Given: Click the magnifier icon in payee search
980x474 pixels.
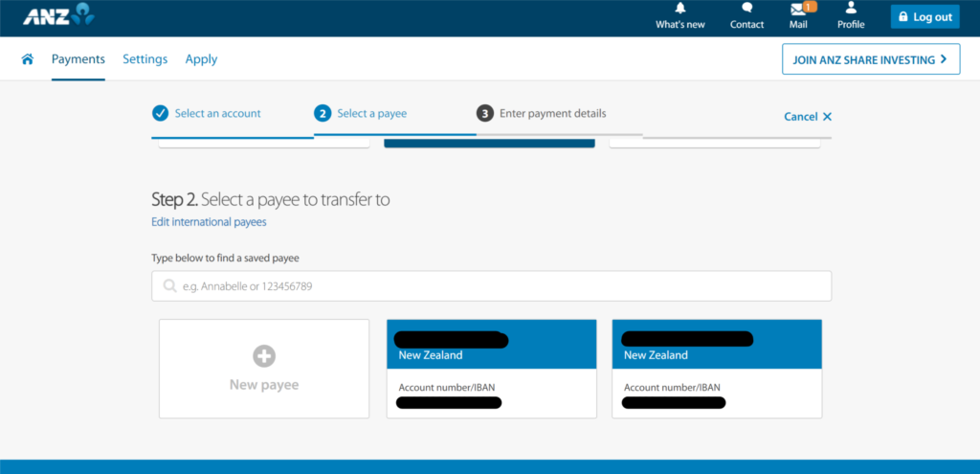Looking at the screenshot, I should point(169,286).
